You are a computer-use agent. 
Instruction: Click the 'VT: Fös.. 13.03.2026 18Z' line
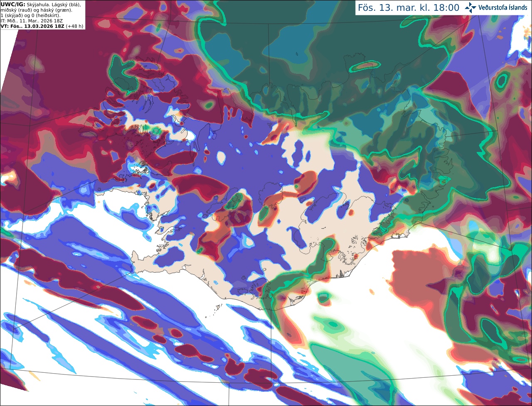coord(32,26)
